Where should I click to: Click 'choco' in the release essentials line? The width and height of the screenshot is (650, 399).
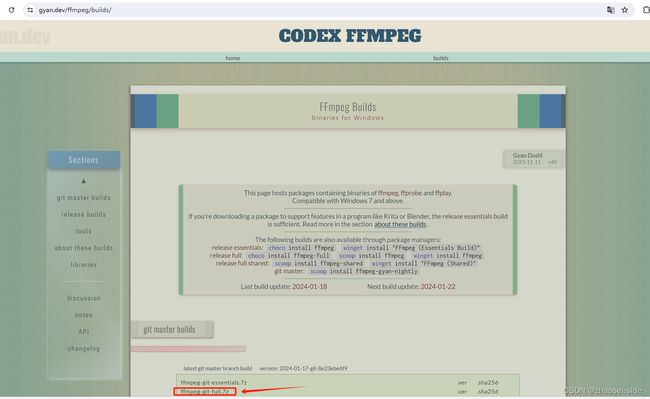277,248
